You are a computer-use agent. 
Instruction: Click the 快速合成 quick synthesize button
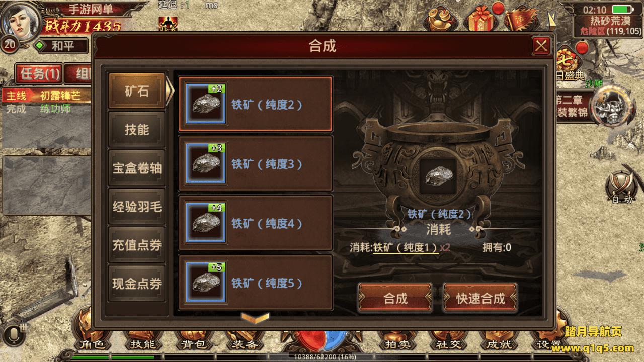point(480,298)
